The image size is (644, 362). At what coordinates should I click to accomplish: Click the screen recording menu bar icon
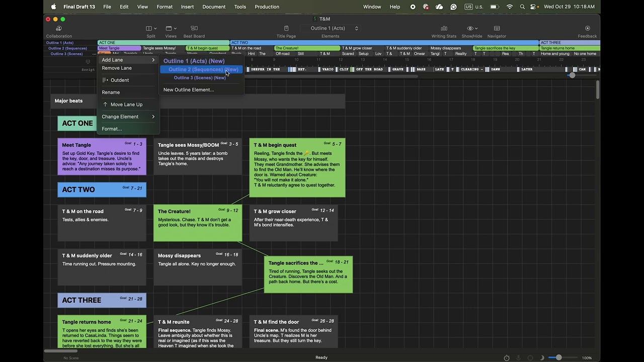pos(413,7)
